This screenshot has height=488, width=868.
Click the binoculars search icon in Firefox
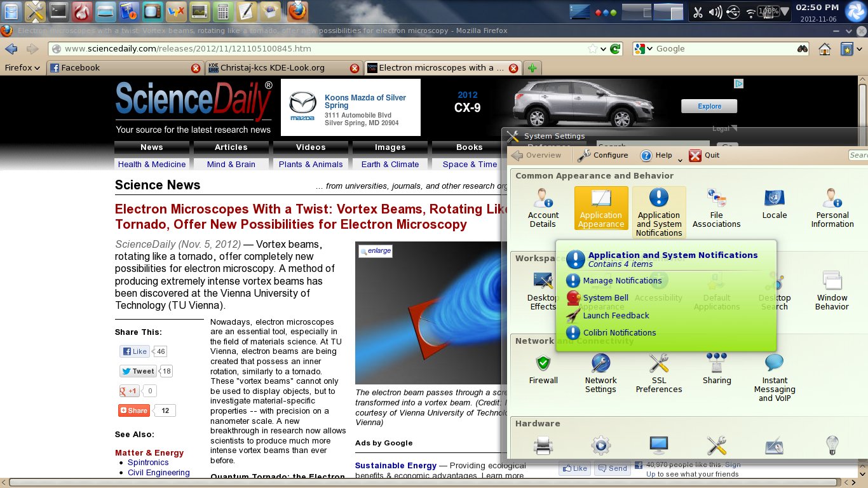click(x=803, y=49)
